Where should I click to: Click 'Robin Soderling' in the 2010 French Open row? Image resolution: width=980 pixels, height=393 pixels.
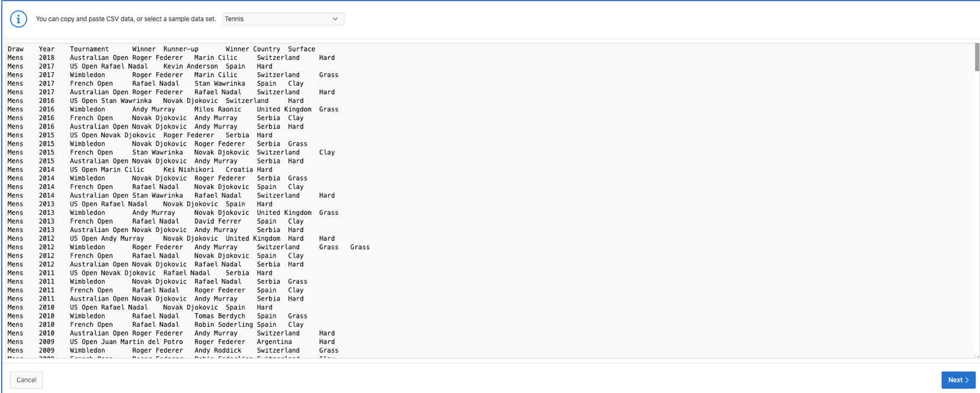coord(223,324)
